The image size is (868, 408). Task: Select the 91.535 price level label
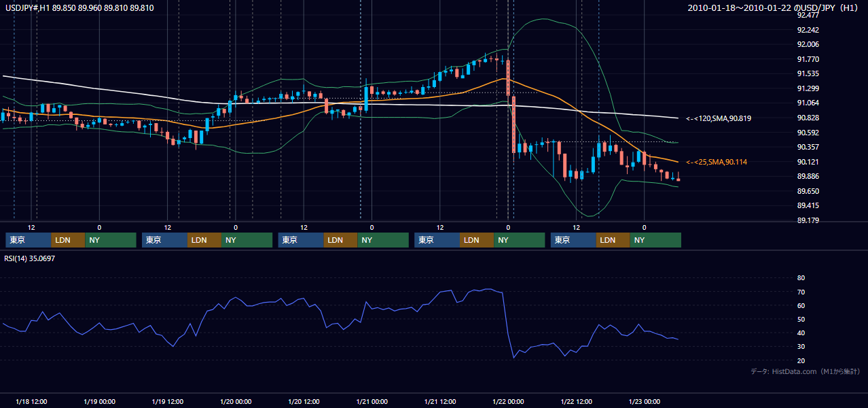pyautogui.click(x=808, y=73)
